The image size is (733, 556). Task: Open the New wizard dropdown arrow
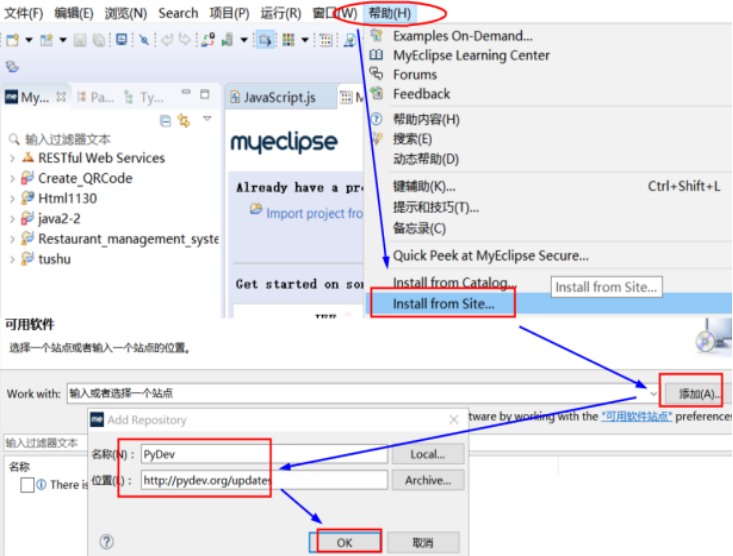pyautogui.click(x=29, y=40)
